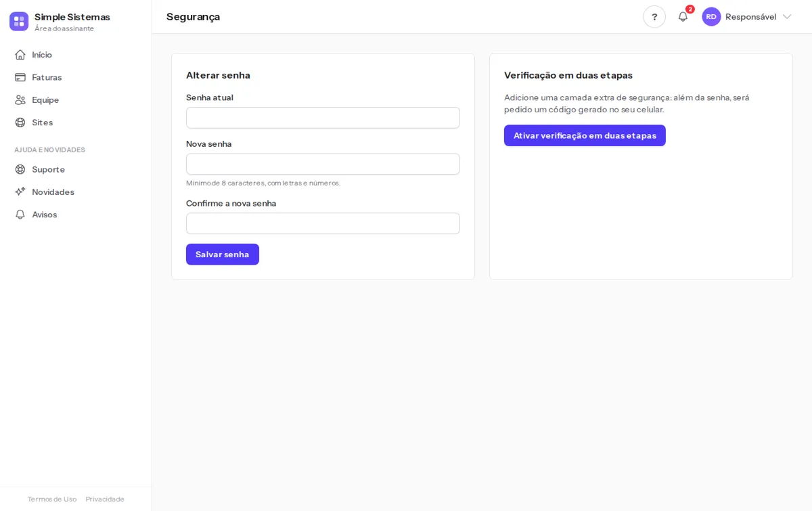Expand the Responsável account dropdown chevron

click(x=787, y=16)
